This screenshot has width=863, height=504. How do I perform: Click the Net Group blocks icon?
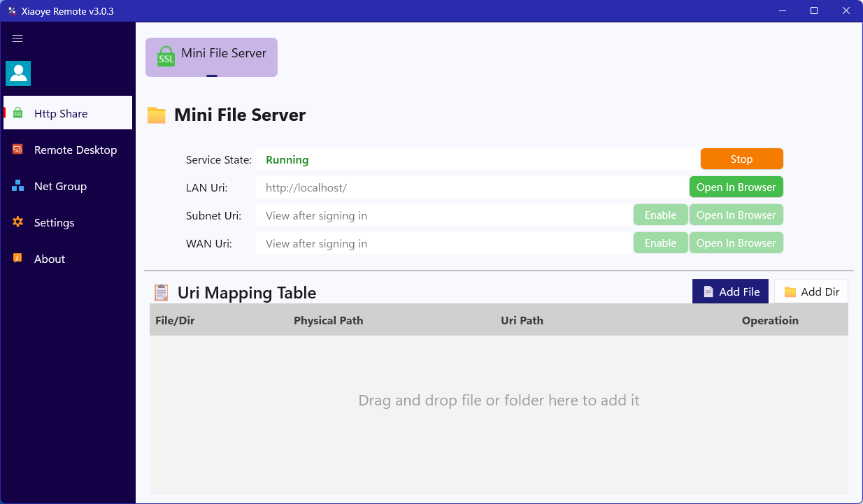(x=18, y=186)
